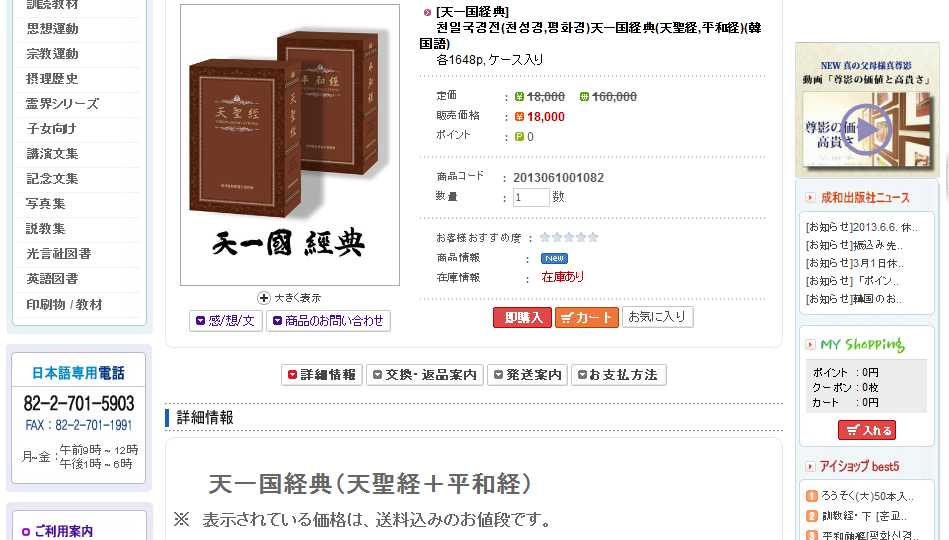Open the 霊界シリーズ category

click(62, 104)
